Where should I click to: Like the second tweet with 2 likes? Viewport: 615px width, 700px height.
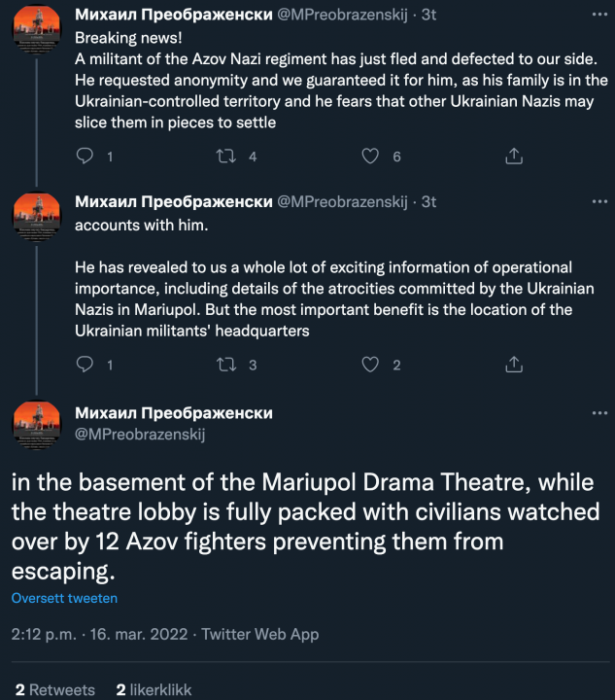click(370, 365)
